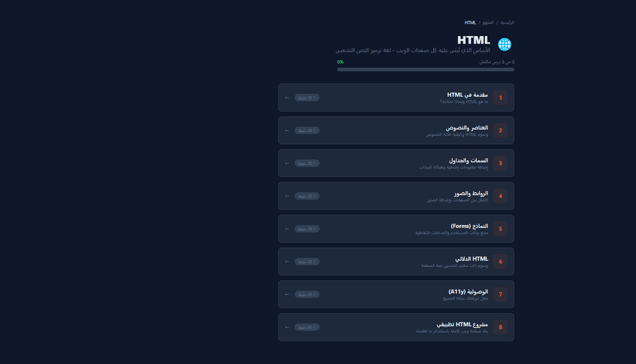636x364 pixels.
Task: Open the مشروع HTML تطبيقي lesson
Action: [396, 327]
